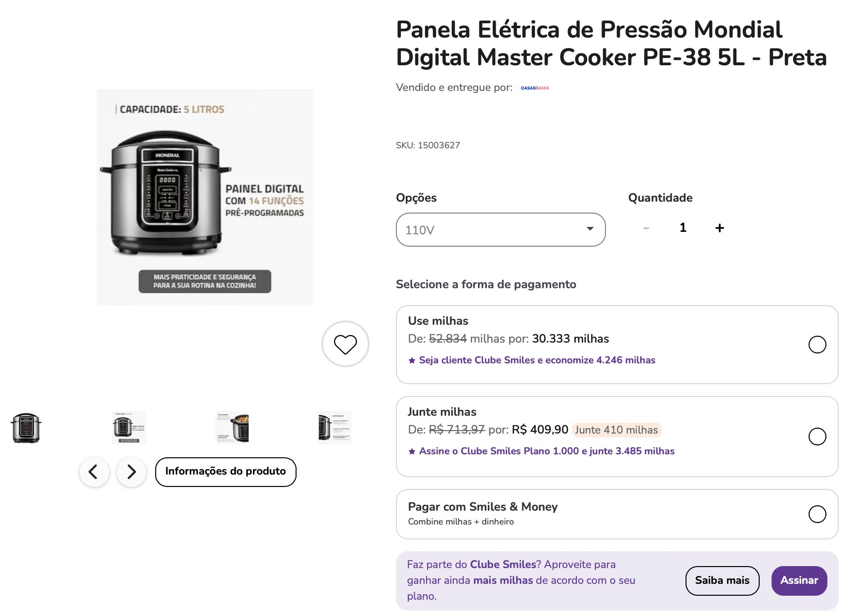Screen dimensions: 860x616
Task: Increase quantity with the plus icon
Action: click(720, 228)
